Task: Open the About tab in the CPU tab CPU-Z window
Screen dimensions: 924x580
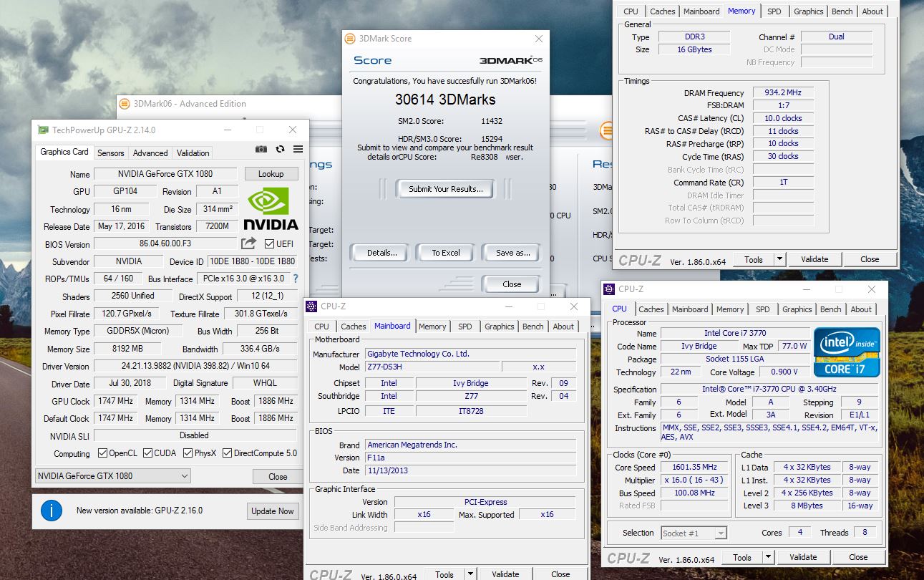Action: [x=861, y=309]
